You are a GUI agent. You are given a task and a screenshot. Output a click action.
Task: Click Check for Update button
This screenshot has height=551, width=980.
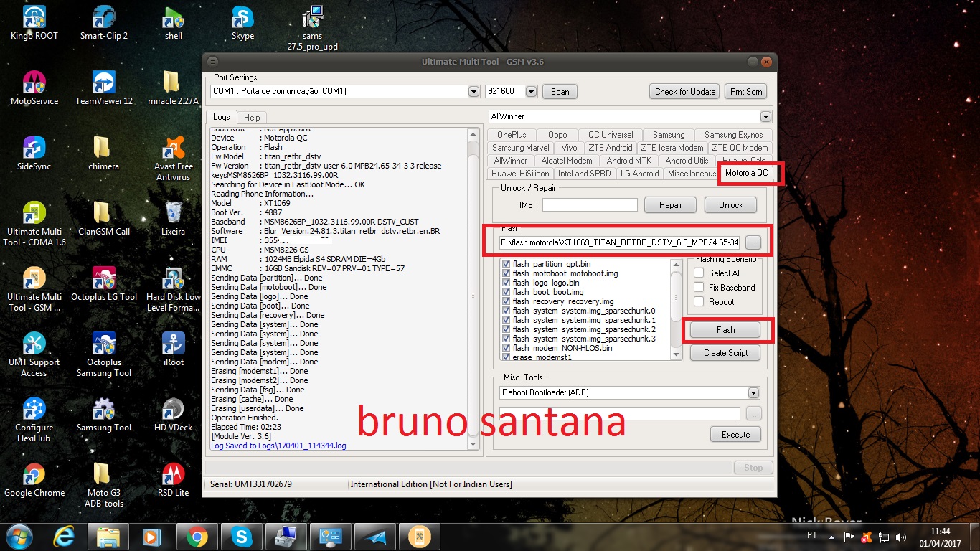685,92
